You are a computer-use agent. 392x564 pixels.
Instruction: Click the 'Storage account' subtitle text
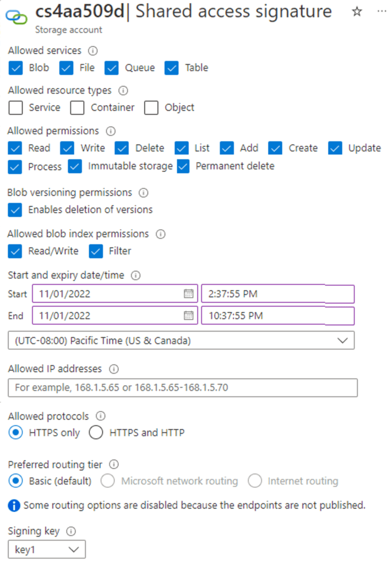[x=69, y=30]
